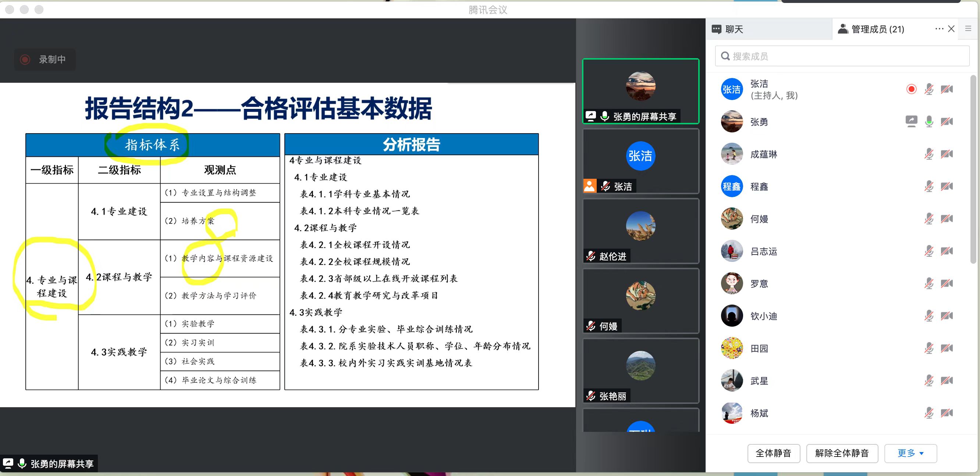Open the hamburger menu icon

[x=968, y=29]
